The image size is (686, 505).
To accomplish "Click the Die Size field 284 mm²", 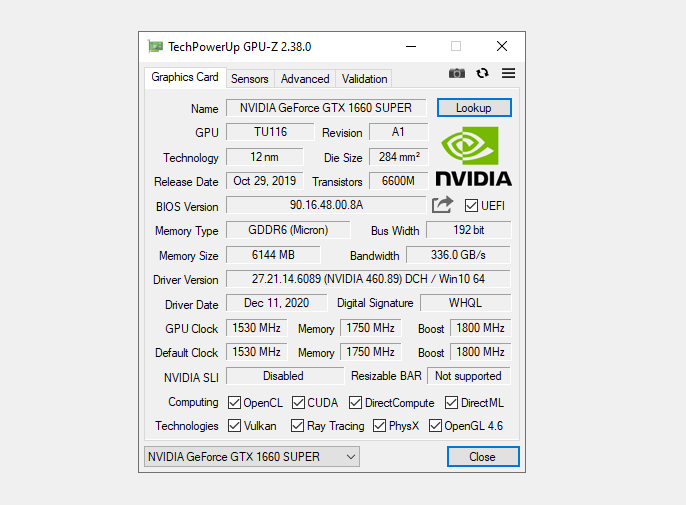I will (x=399, y=157).
